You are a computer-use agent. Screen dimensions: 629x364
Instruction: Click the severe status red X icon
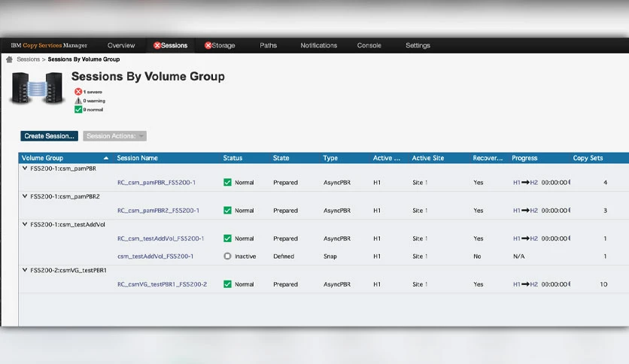(x=78, y=92)
